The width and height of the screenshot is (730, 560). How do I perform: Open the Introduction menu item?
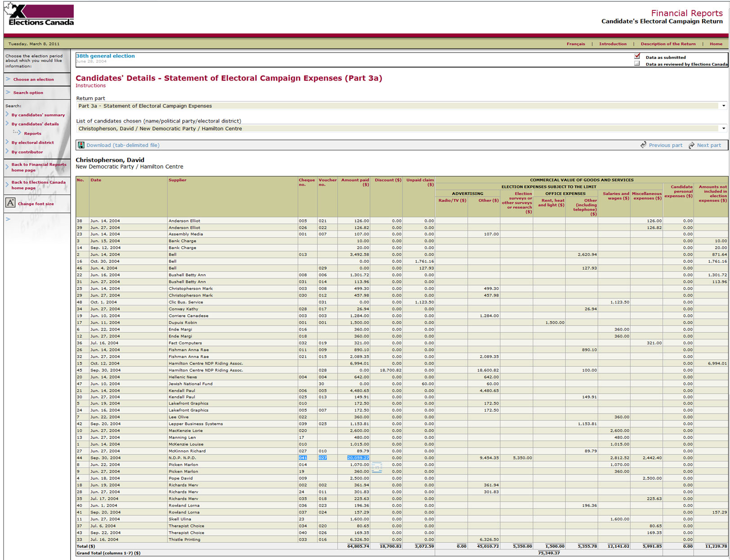[x=613, y=44]
